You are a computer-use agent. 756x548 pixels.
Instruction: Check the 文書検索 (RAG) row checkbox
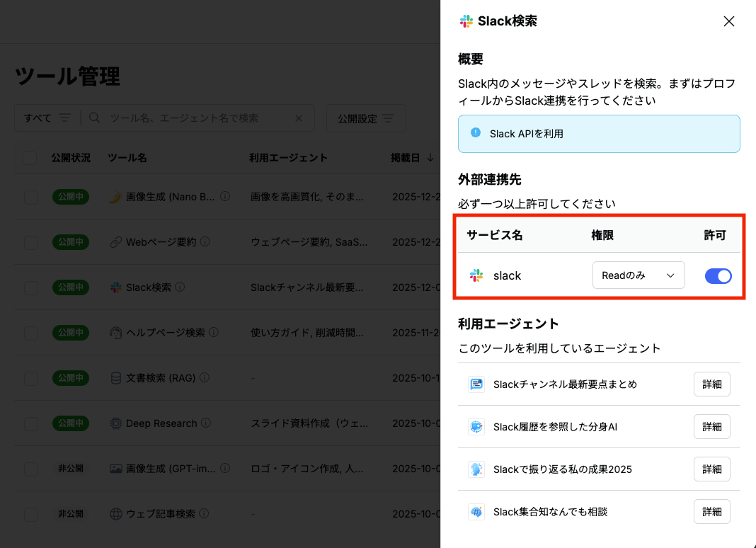point(31,378)
